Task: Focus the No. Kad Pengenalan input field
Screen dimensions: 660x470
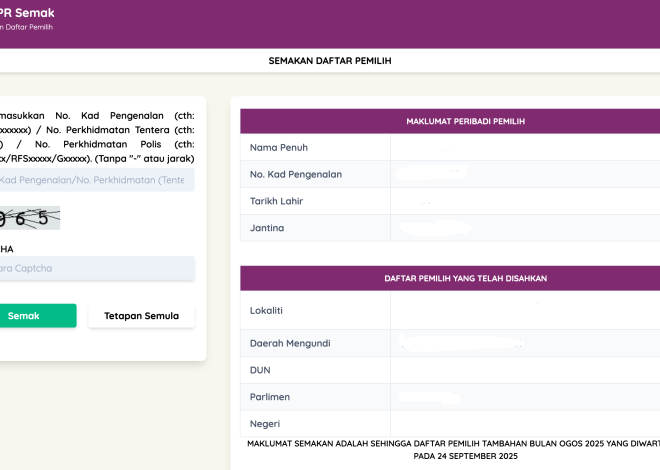Action: tap(96, 180)
